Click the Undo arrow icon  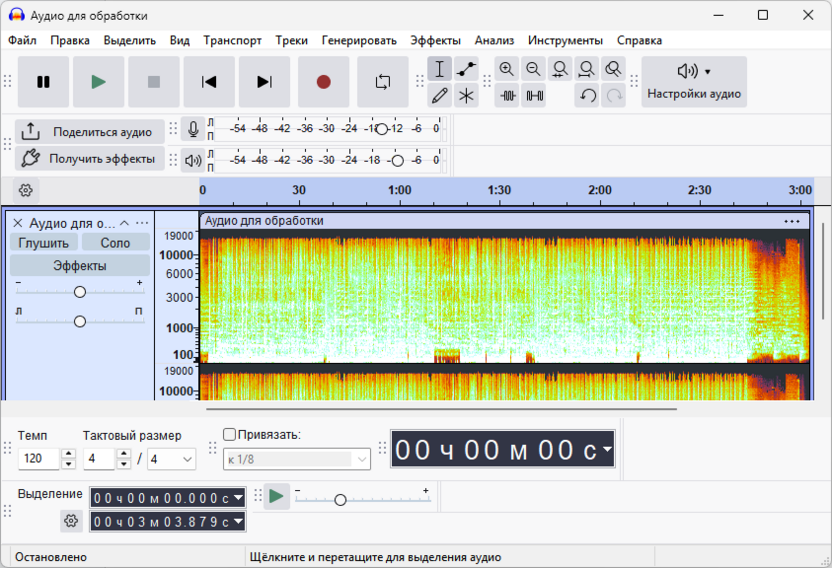[x=587, y=96]
